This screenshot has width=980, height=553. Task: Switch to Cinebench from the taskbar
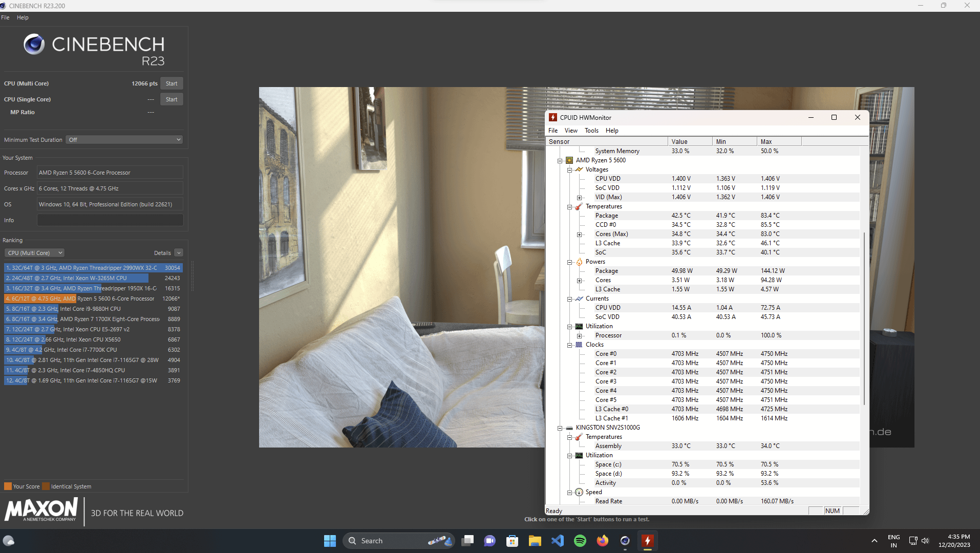(625, 541)
